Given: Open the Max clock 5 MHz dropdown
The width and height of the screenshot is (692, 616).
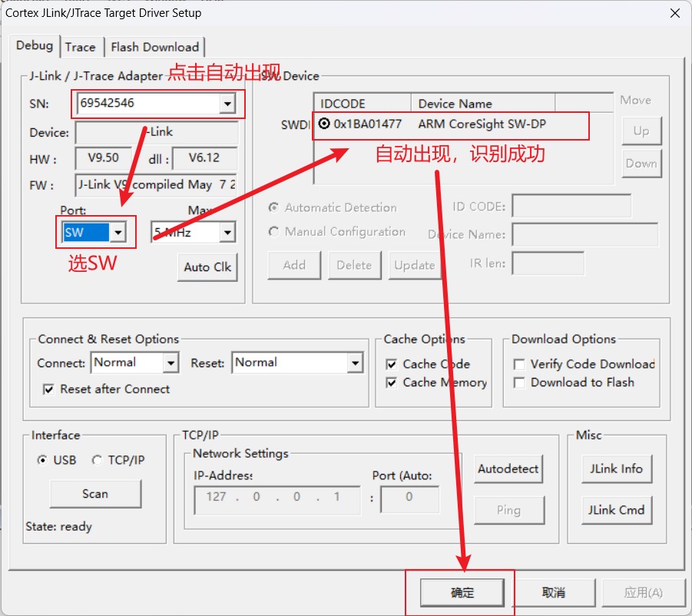Looking at the screenshot, I should tap(227, 232).
